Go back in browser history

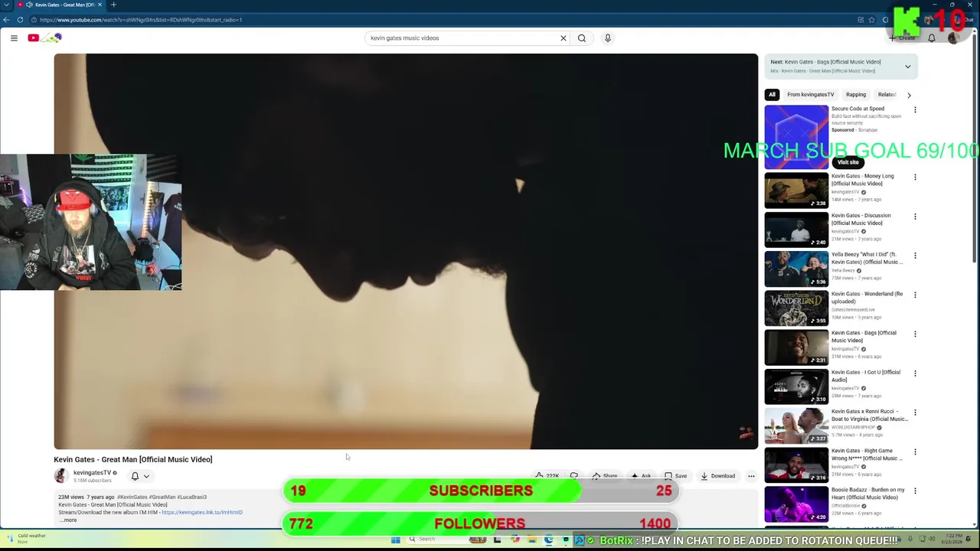click(x=7, y=20)
